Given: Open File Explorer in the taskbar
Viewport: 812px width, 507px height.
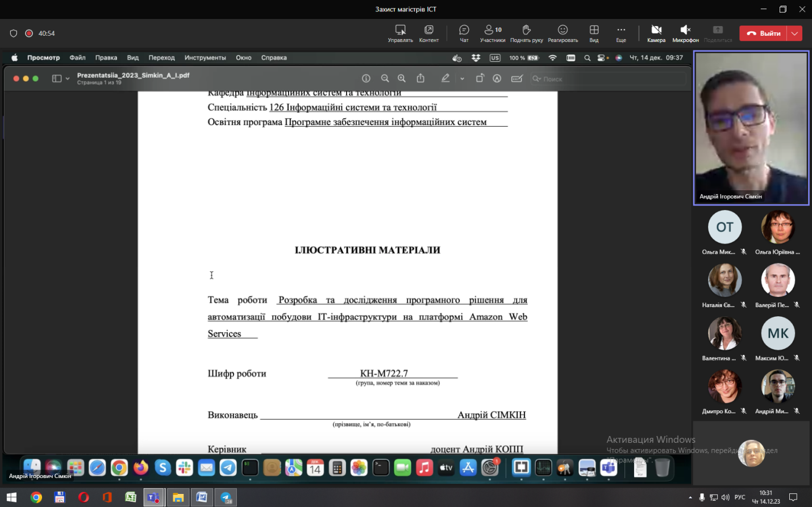Looking at the screenshot, I should tap(178, 497).
